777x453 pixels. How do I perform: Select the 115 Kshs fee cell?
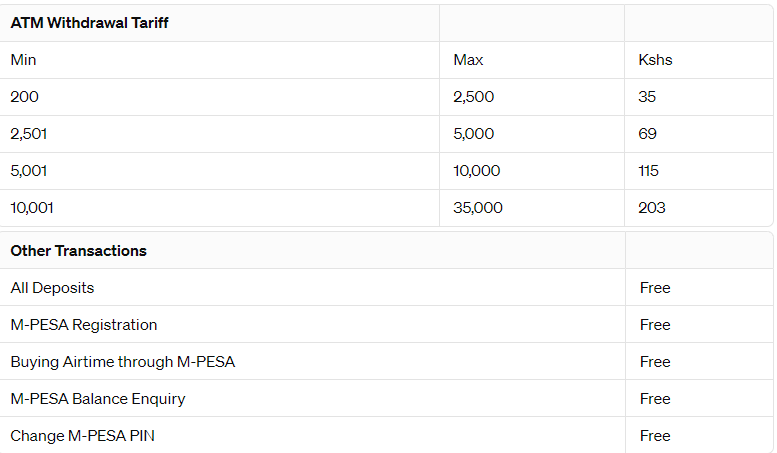click(x=648, y=171)
